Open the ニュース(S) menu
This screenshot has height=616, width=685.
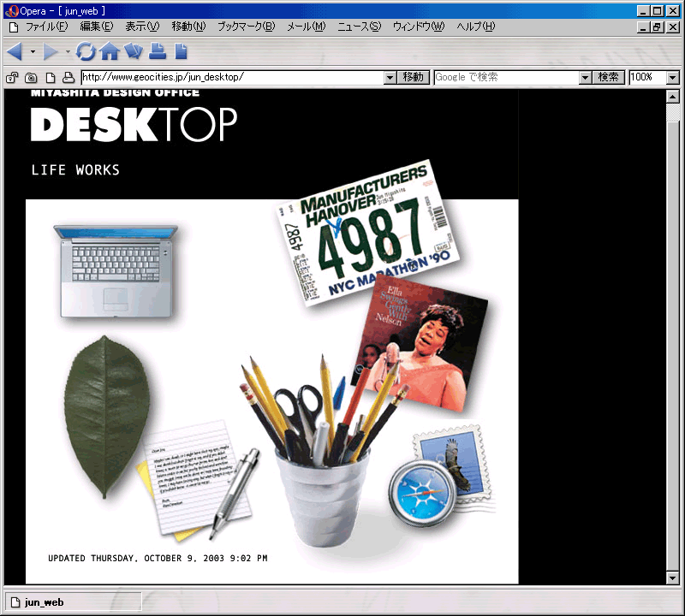[359, 27]
